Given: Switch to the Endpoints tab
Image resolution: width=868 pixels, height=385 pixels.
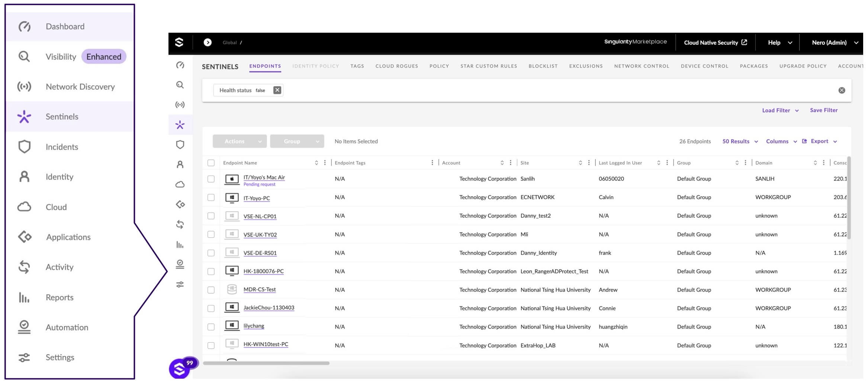Looking at the screenshot, I should pyautogui.click(x=265, y=66).
